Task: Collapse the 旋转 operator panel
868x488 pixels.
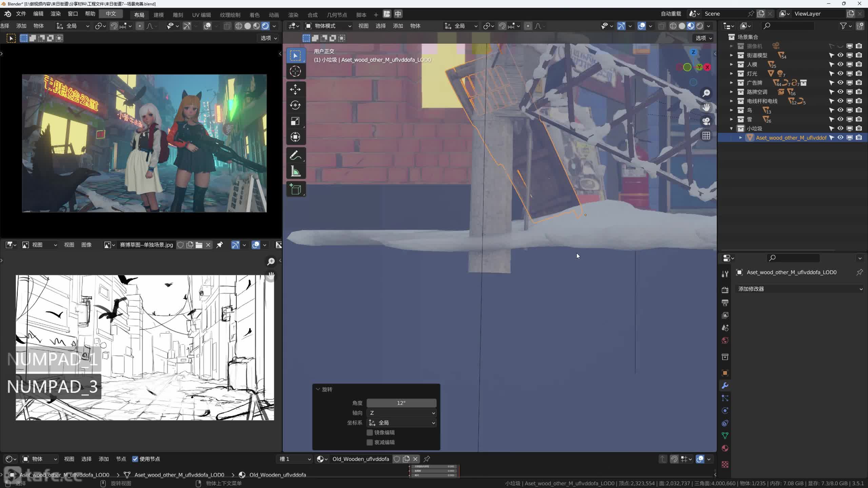Action: 318,389
